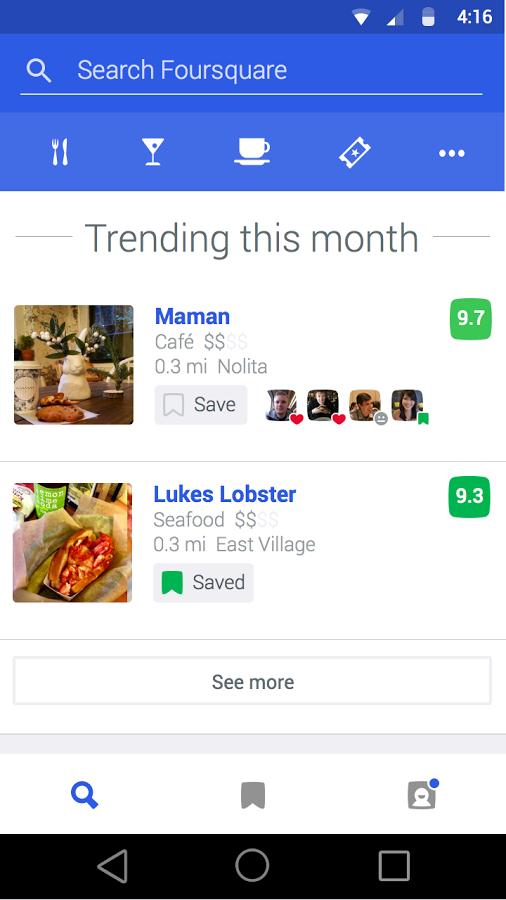Open the profile tab with notification dot
The height and width of the screenshot is (900, 506).
click(422, 795)
